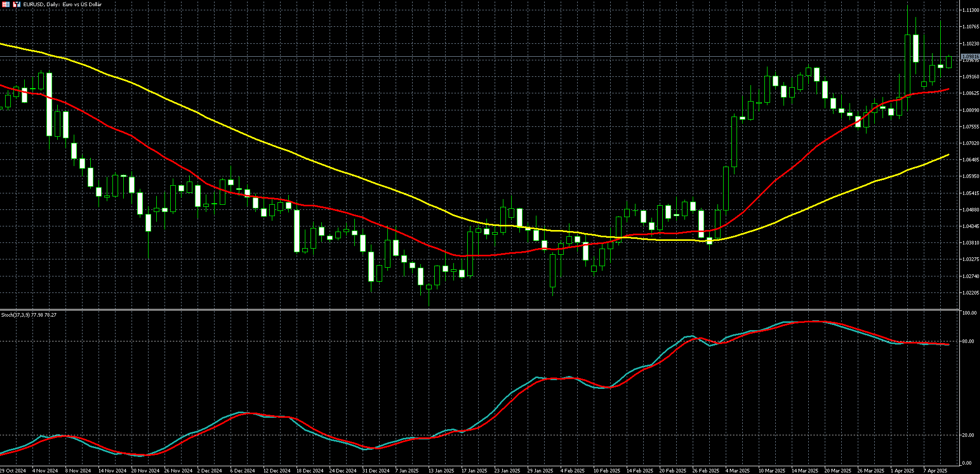The image size is (980, 474).
Task: Click the Stochastic 100.00 scale label
Action: [x=969, y=313]
